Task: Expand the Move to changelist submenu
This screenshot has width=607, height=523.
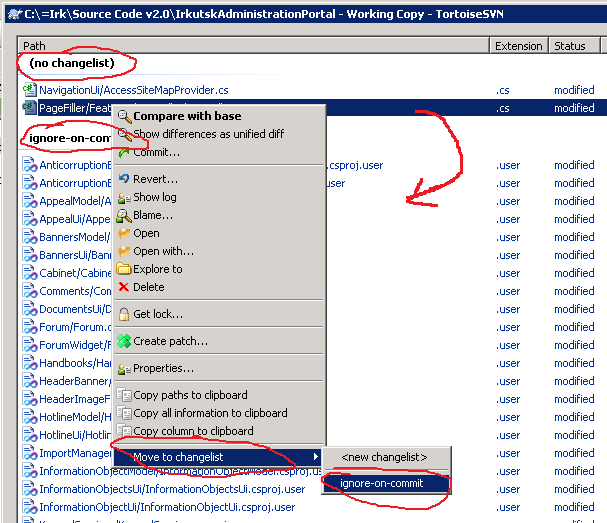Action: [x=219, y=457]
